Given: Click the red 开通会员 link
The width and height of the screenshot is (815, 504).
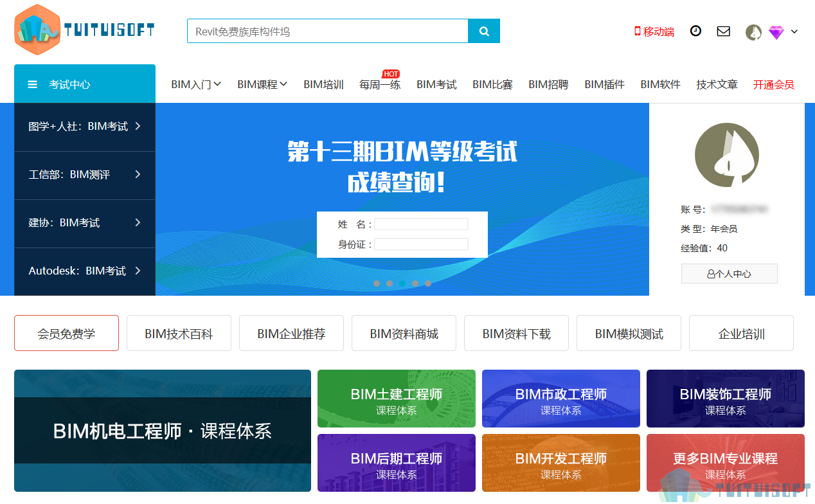Looking at the screenshot, I should click(x=774, y=84).
